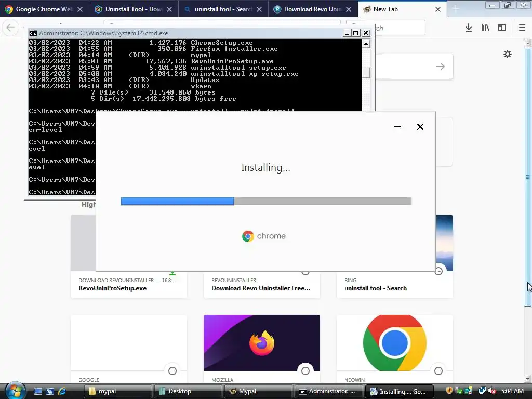Open the Mozilla Firefox thumbnail

coord(262,343)
